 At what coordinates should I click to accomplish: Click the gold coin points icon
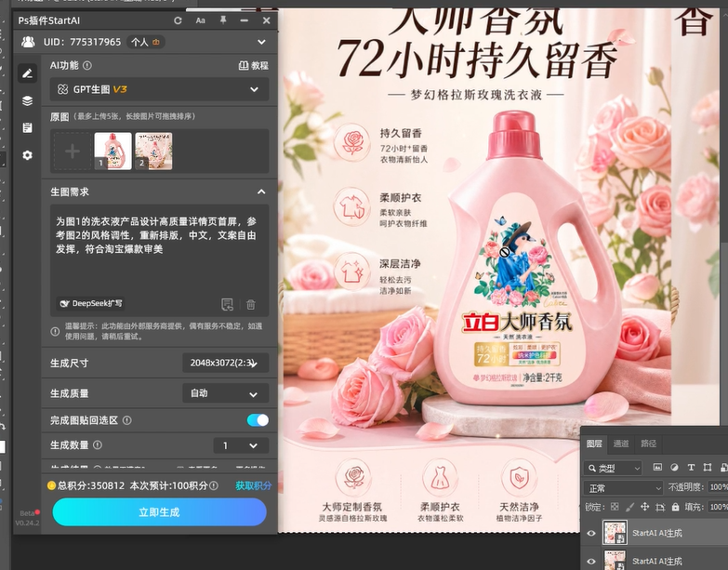pyautogui.click(x=51, y=485)
